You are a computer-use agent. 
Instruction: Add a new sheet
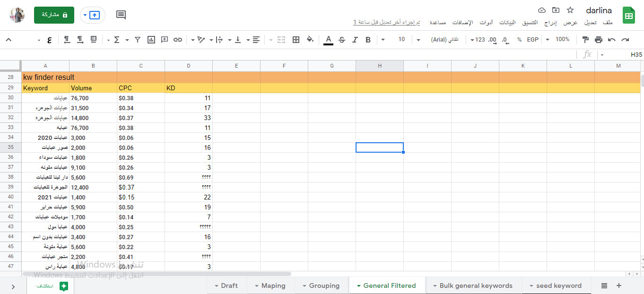pyautogui.click(x=619, y=285)
